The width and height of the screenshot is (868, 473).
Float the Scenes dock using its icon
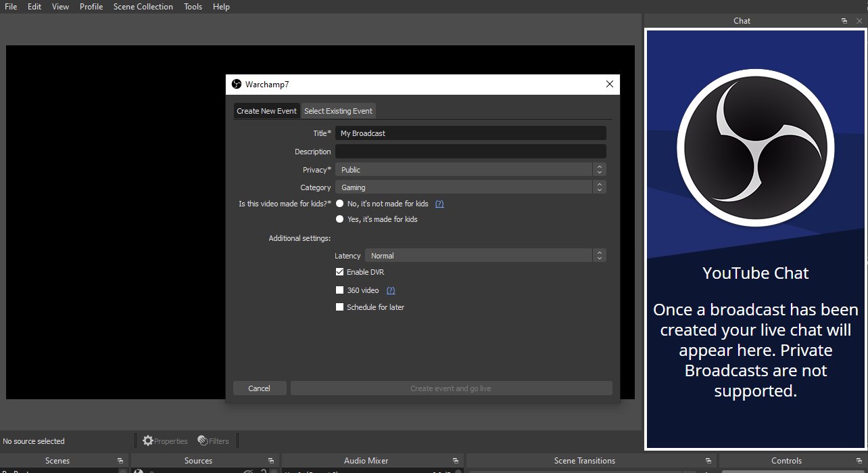point(120,461)
